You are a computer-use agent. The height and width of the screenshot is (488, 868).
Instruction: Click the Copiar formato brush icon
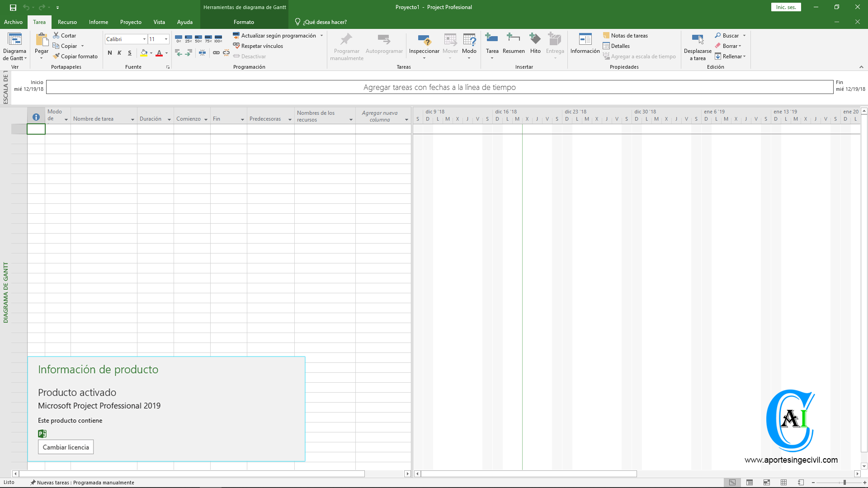pyautogui.click(x=57, y=56)
